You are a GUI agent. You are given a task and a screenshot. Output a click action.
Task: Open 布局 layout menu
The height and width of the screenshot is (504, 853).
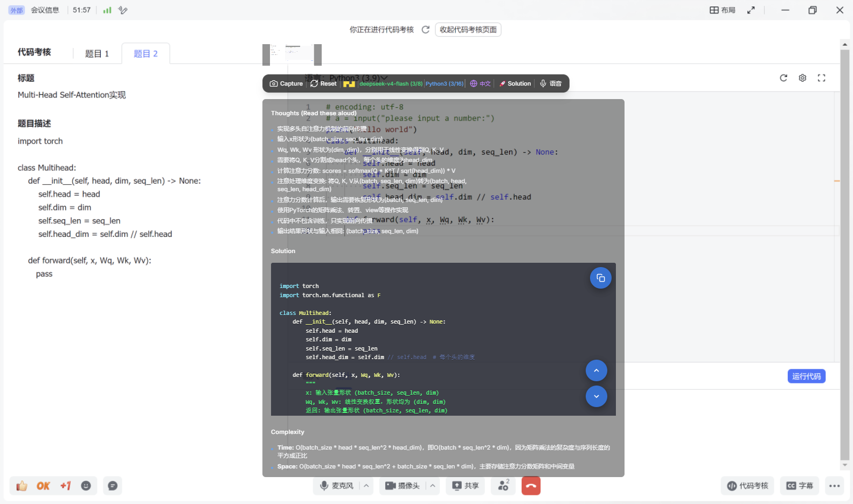point(723,10)
